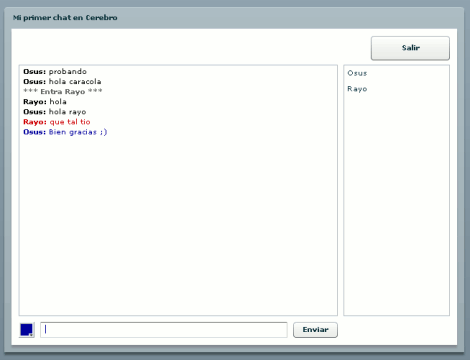Click the blue text 'Bien gracias ;)'
The height and width of the screenshot is (360, 470).
78,132
